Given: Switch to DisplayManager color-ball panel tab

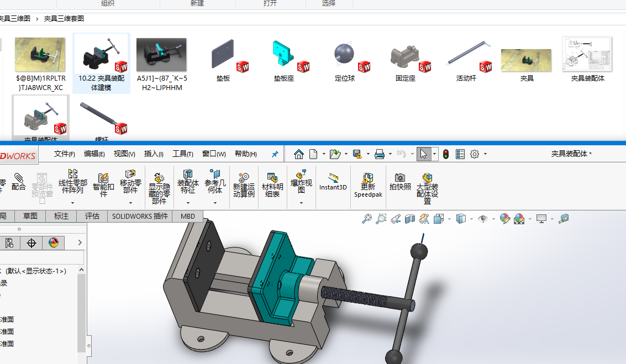Looking at the screenshot, I should [x=54, y=242].
